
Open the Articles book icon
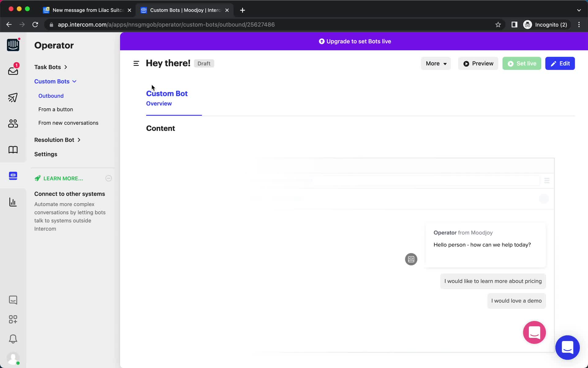coord(13,150)
